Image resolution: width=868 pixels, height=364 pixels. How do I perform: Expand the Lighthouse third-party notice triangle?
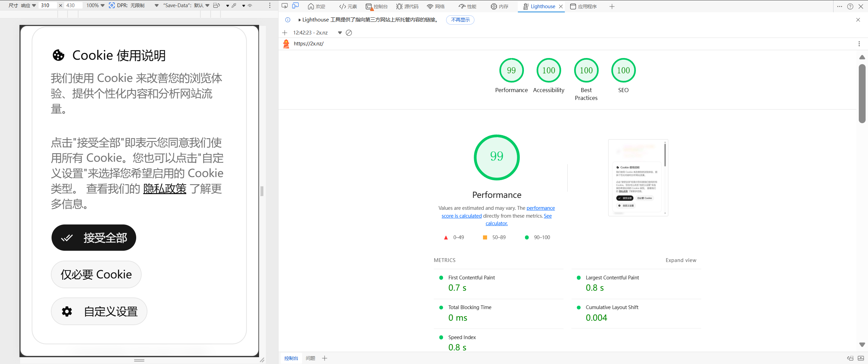tap(299, 20)
